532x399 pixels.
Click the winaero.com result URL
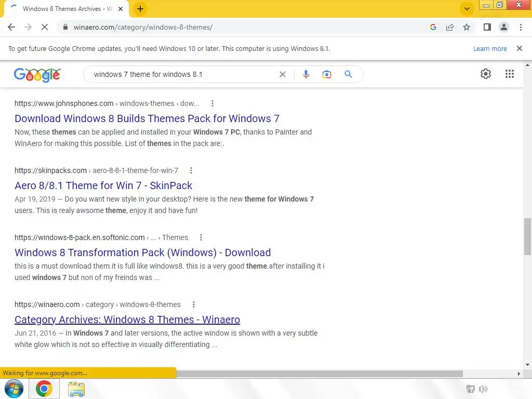97,304
